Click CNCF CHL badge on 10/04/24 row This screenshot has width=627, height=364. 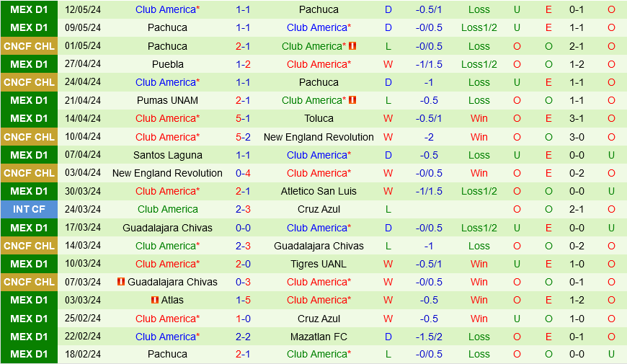pyautogui.click(x=29, y=137)
